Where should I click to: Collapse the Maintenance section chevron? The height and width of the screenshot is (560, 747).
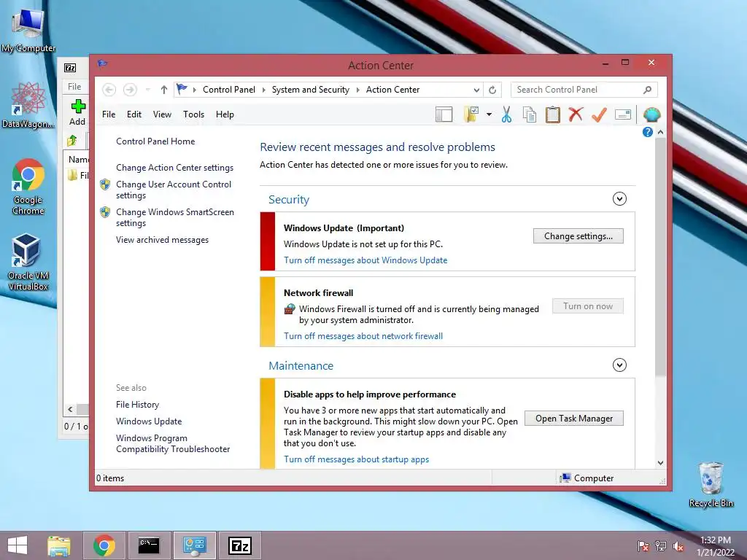[619, 365]
